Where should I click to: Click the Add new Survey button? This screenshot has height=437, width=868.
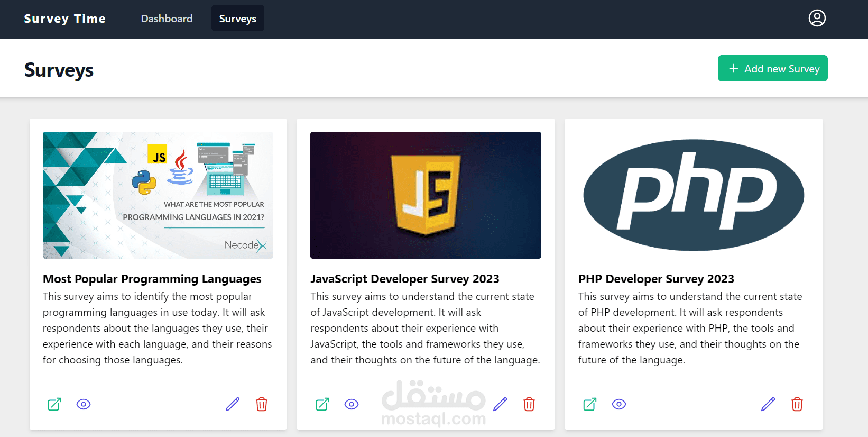[773, 68]
